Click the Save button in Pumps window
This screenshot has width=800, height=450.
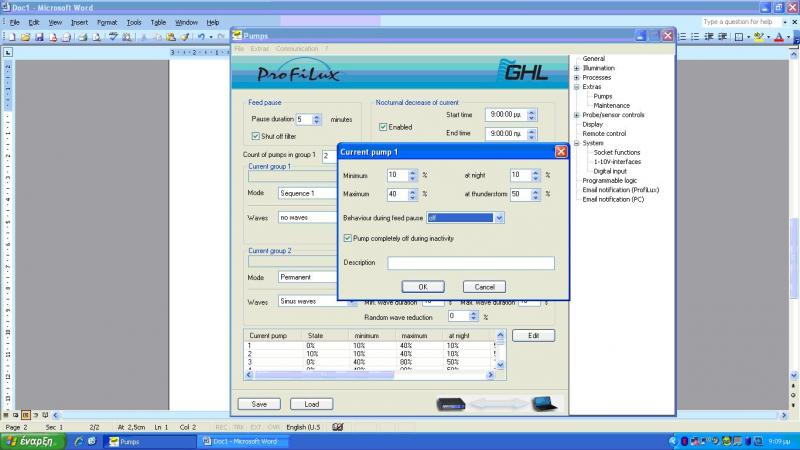tap(259, 404)
